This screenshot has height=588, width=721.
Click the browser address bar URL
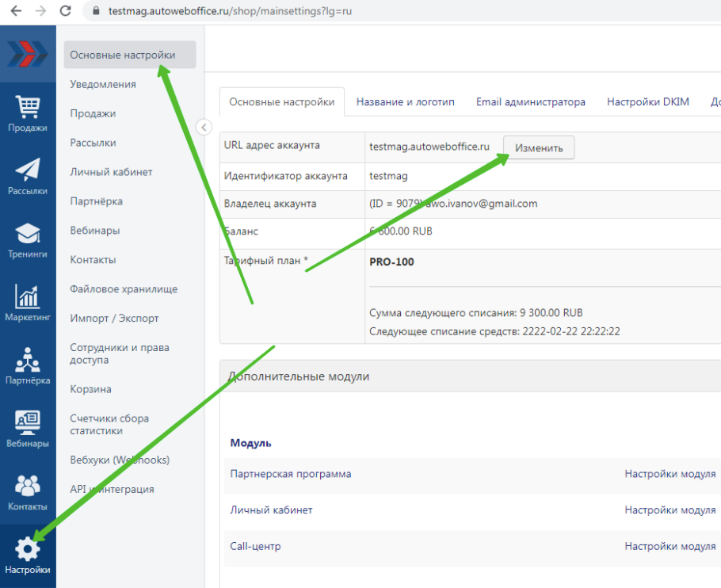[x=230, y=11]
